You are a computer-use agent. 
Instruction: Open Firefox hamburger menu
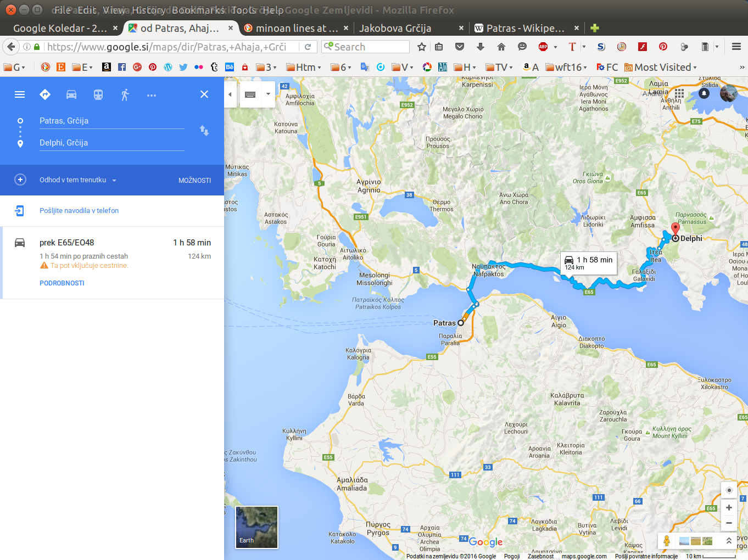[736, 47]
